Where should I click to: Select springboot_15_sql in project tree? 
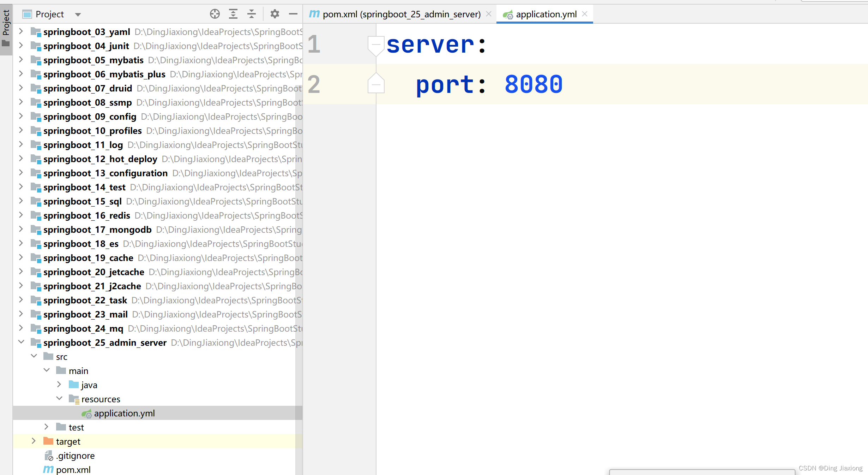(x=83, y=201)
